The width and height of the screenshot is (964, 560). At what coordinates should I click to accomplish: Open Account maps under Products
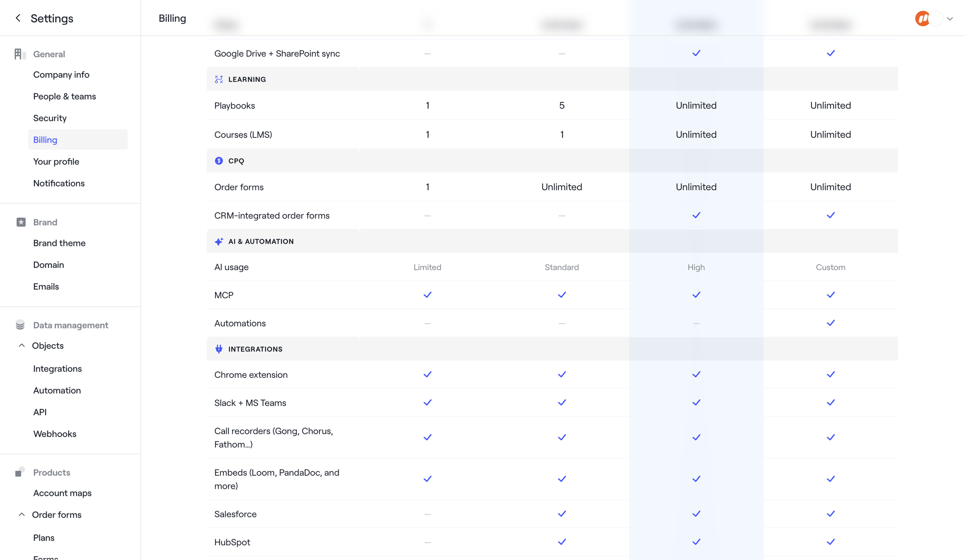tap(62, 493)
